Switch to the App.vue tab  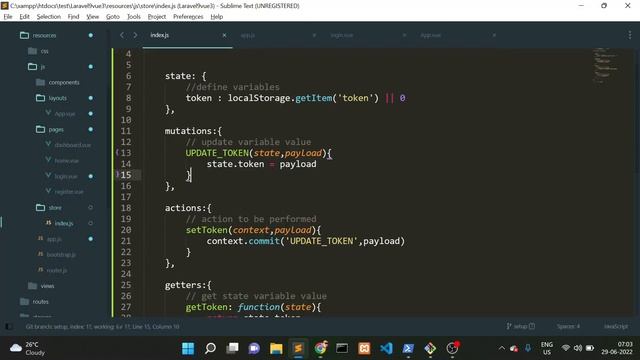click(x=431, y=35)
